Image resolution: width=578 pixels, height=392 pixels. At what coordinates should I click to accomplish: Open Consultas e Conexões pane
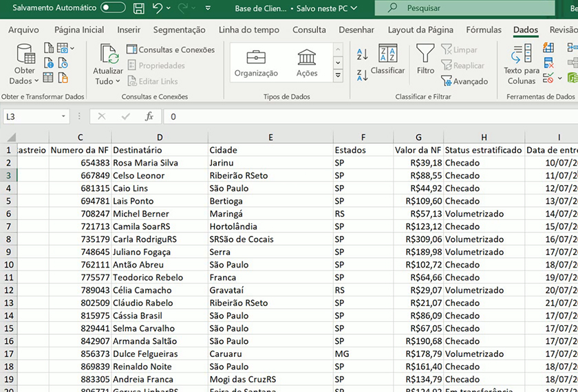point(171,50)
